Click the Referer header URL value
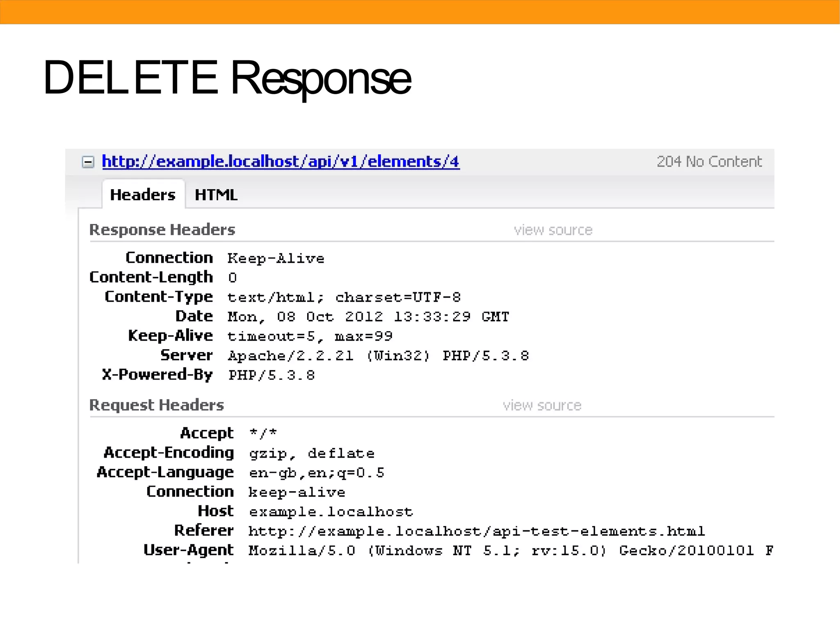The height and width of the screenshot is (630, 840). click(477, 531)
